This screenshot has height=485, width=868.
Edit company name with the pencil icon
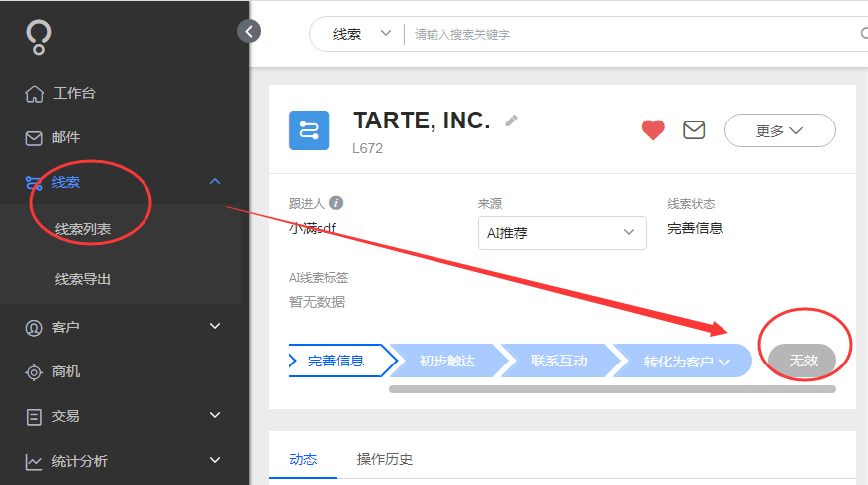(511, 121)
